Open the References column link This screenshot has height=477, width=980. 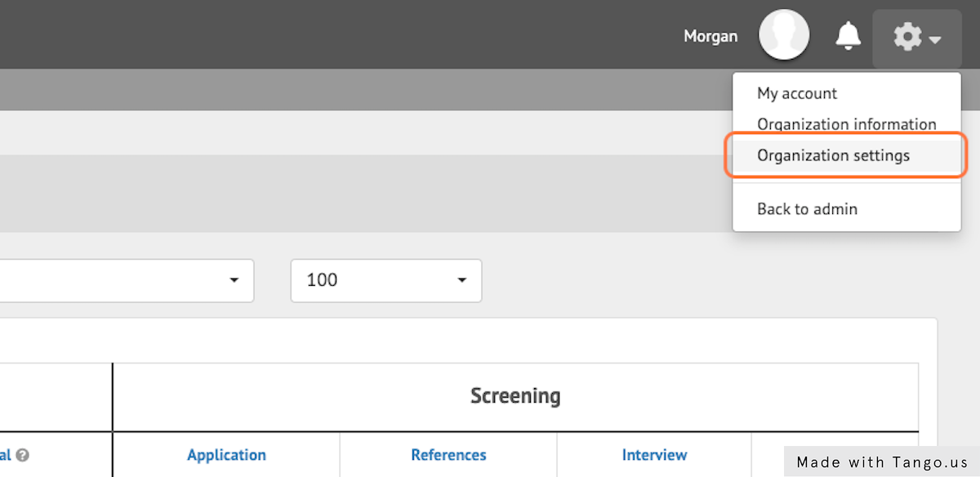pyautogui.click(x=448, y=454)
